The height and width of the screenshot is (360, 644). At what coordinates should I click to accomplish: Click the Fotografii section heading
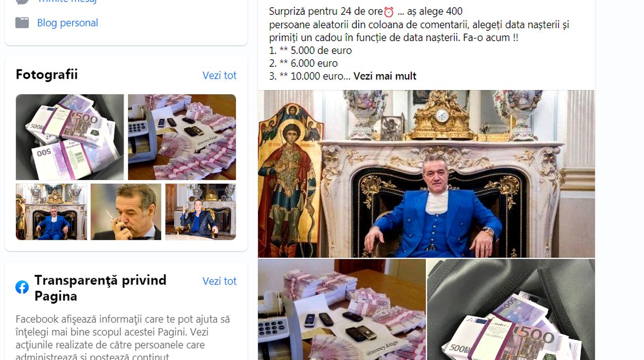coord(47,75)
